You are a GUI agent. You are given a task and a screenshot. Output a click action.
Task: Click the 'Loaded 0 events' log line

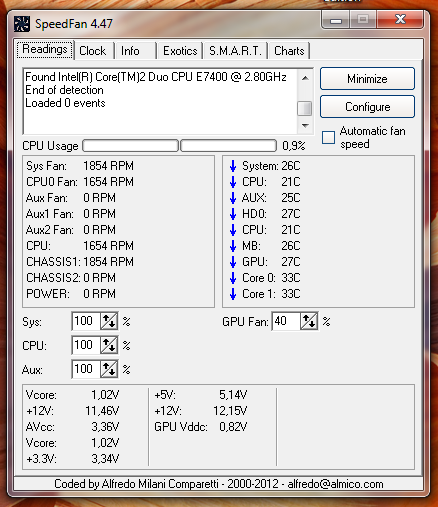pos(65,103)
